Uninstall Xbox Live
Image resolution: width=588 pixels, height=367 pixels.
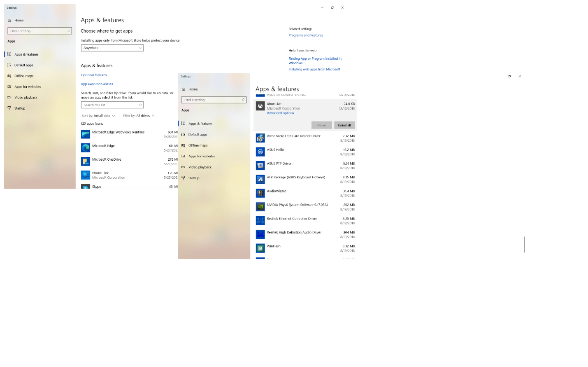[x=344, y=125]
